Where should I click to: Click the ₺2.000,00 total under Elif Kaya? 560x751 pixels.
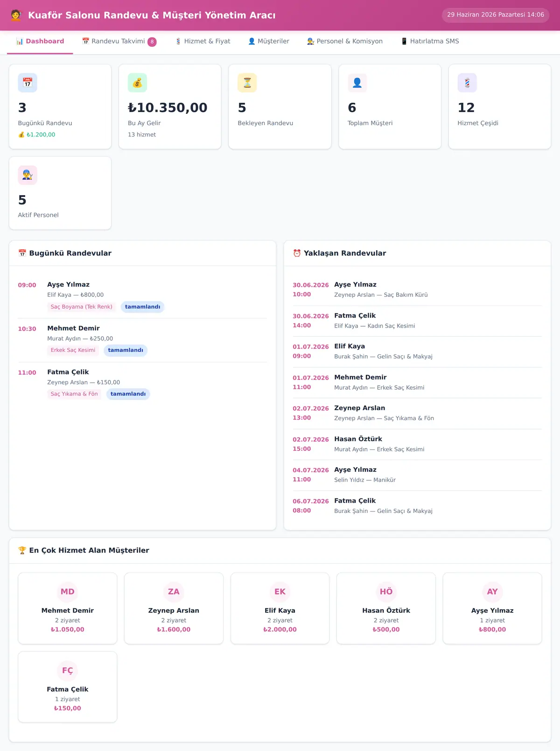(280, 630)
